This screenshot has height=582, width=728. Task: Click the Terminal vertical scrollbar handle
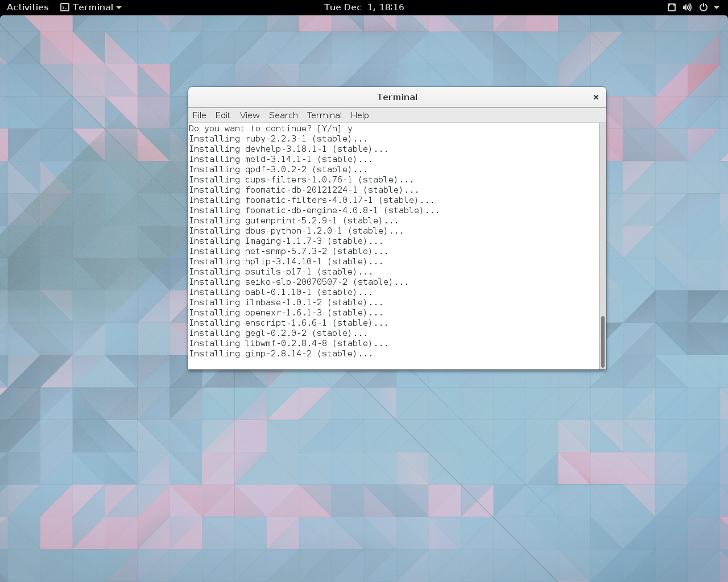[x=602, y=342]
